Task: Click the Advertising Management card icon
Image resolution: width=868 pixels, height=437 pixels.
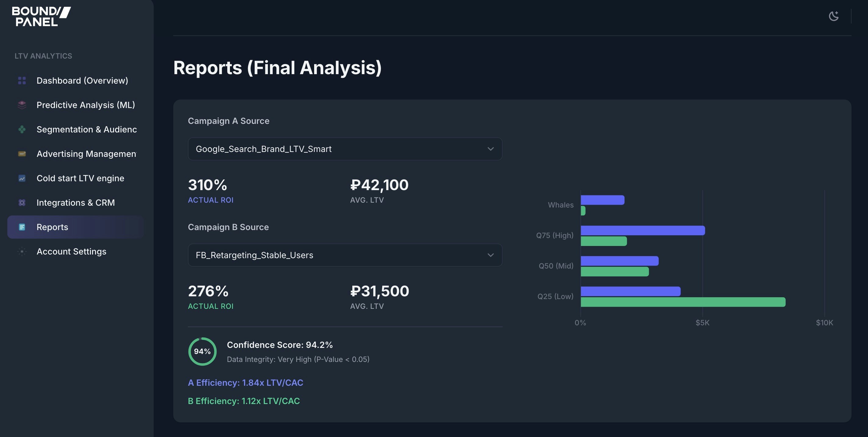Action: pyautogui.click(x=22, y=154)
